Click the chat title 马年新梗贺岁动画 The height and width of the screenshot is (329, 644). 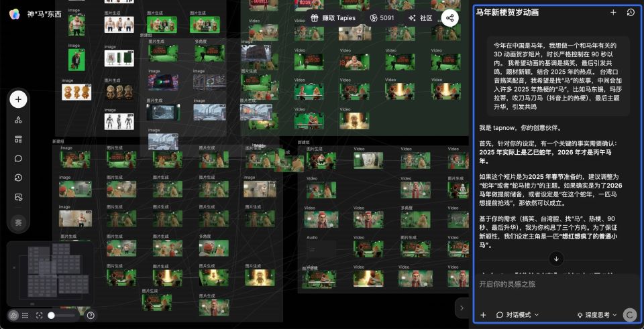click(x=507, y=12)
